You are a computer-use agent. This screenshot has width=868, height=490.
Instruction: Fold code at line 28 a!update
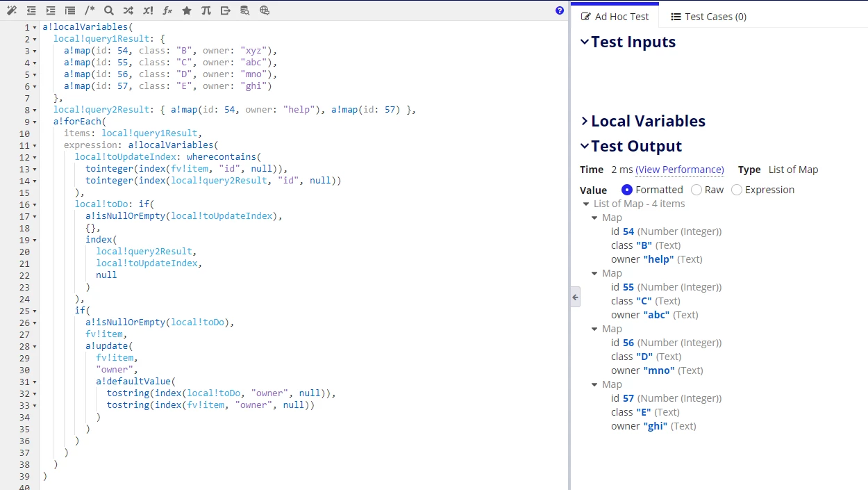35,346
